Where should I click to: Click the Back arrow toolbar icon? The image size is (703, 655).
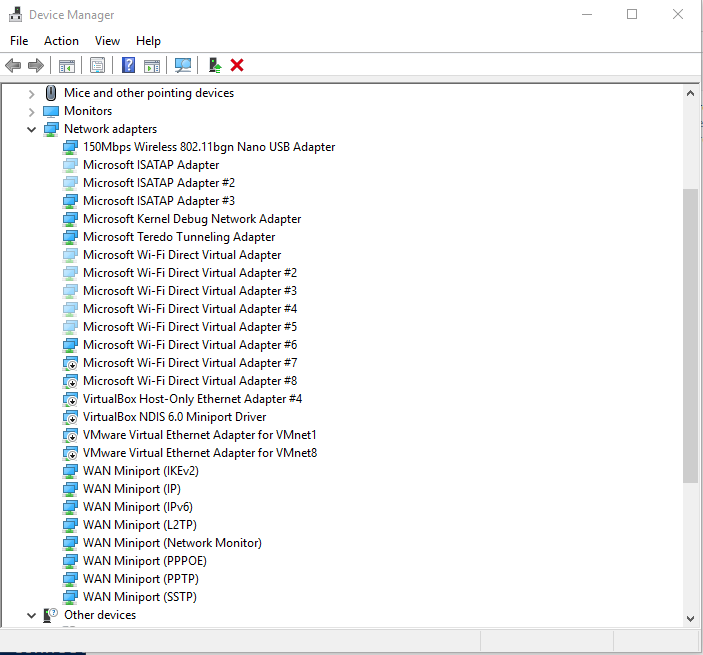[x=13, y=65]
